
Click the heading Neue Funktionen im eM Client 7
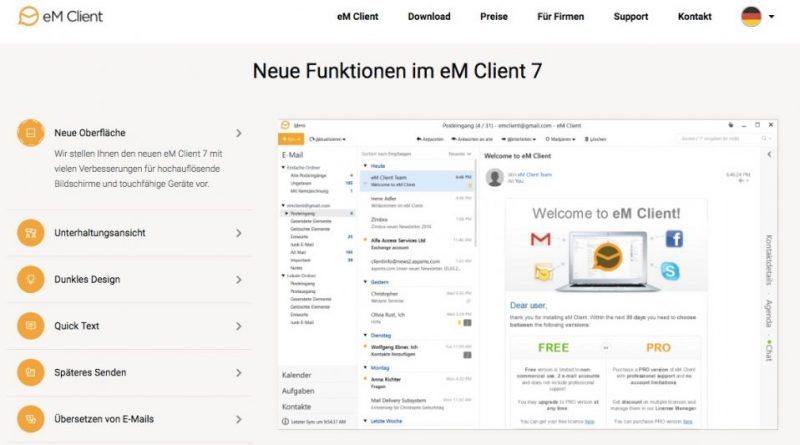[x=397, y=71]
